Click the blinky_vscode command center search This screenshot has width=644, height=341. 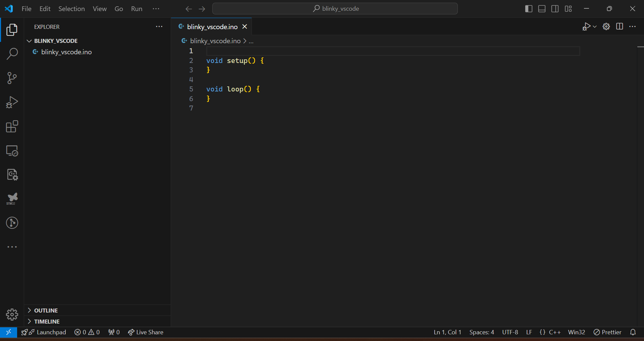pyautogui.click(x=335, y=9)
